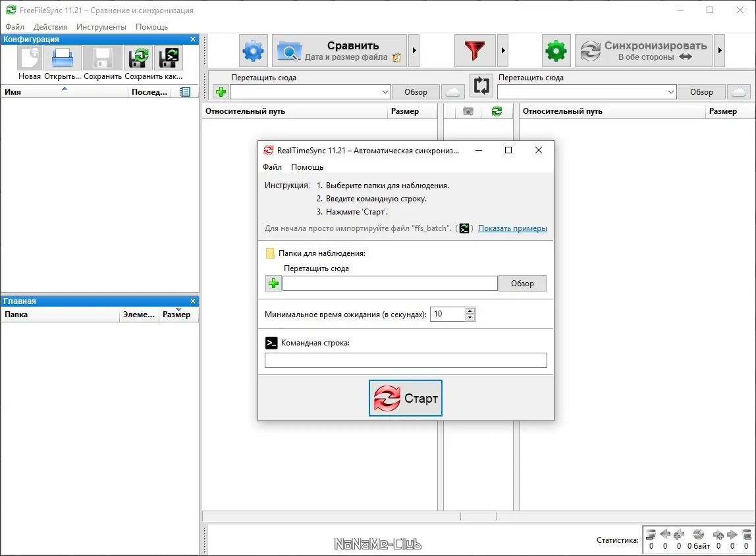Add a watch folder with the RealTimeSync green plus
This screenshot has width=756, height=556.
click(x=273, y=284)
